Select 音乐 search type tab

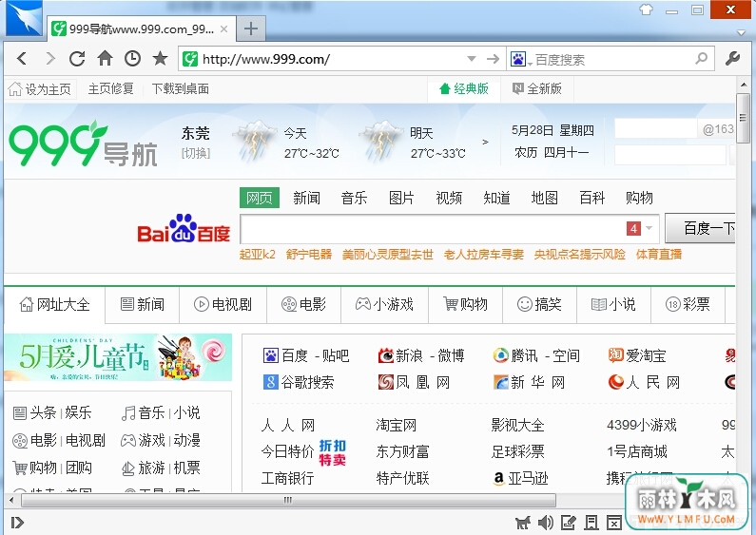coord(354,198)
